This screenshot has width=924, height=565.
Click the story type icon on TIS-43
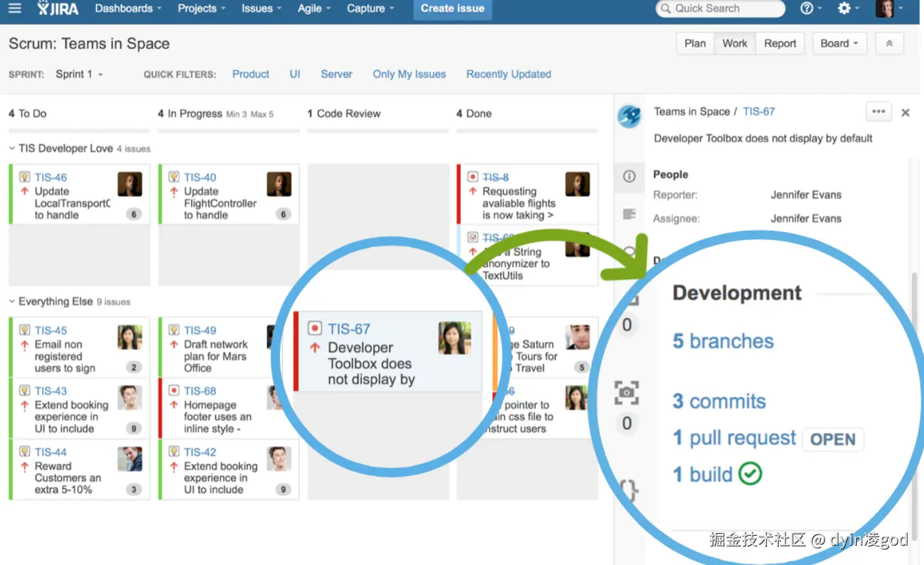point(25,390)
